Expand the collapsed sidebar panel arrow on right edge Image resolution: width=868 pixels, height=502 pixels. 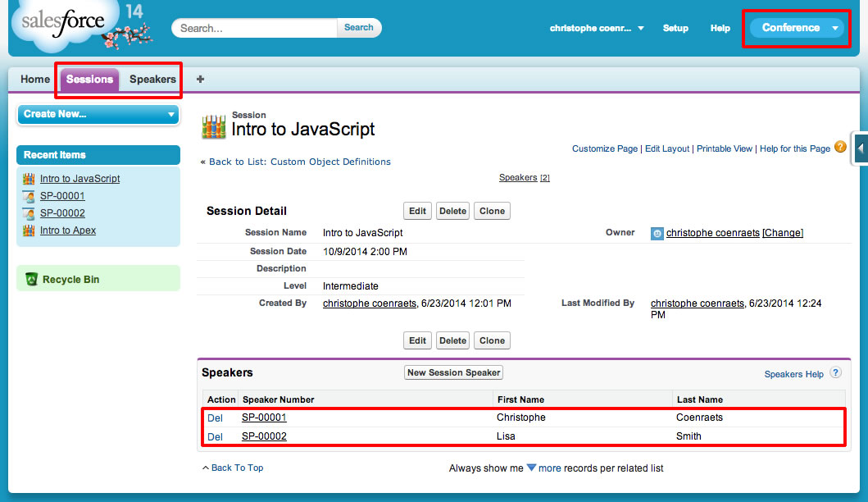[861, 148]
